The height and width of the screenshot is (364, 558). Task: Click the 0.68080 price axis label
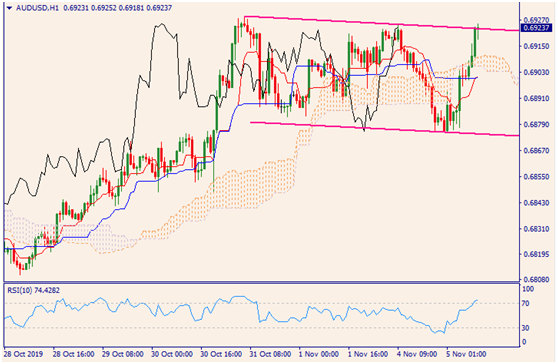pyautogui.click(x=537, y=280)
